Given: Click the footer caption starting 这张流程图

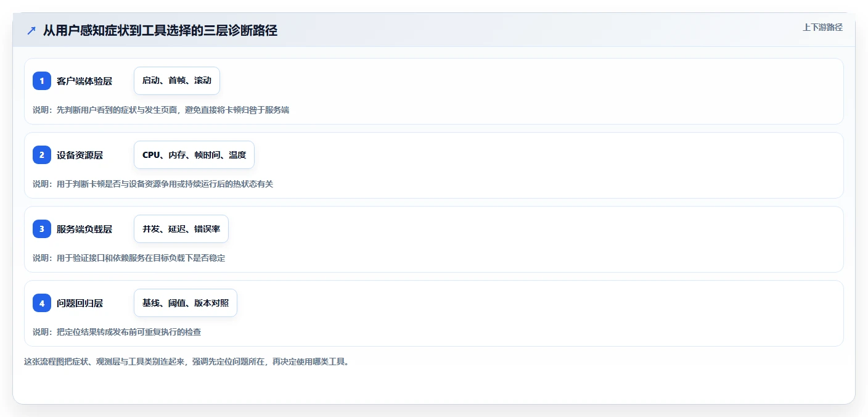Looking at the screenshot, I should (x=187, y=361).
